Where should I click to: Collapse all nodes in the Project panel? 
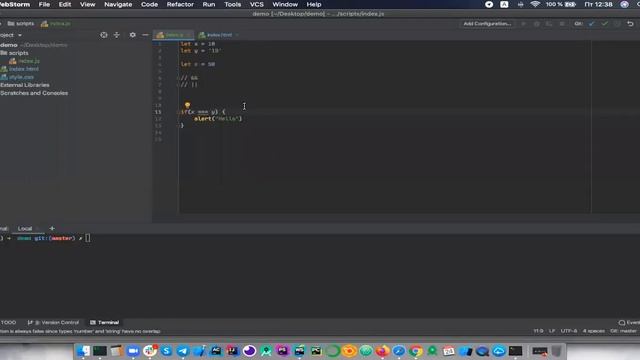(x=117, y=35)
